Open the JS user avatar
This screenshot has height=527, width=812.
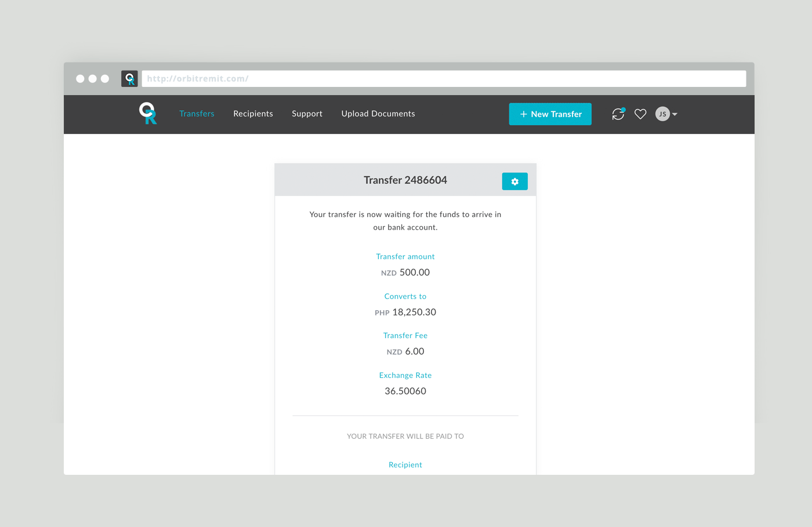662,114
